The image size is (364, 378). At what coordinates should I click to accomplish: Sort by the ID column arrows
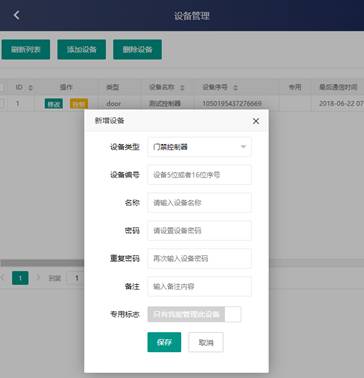(30, 88)
